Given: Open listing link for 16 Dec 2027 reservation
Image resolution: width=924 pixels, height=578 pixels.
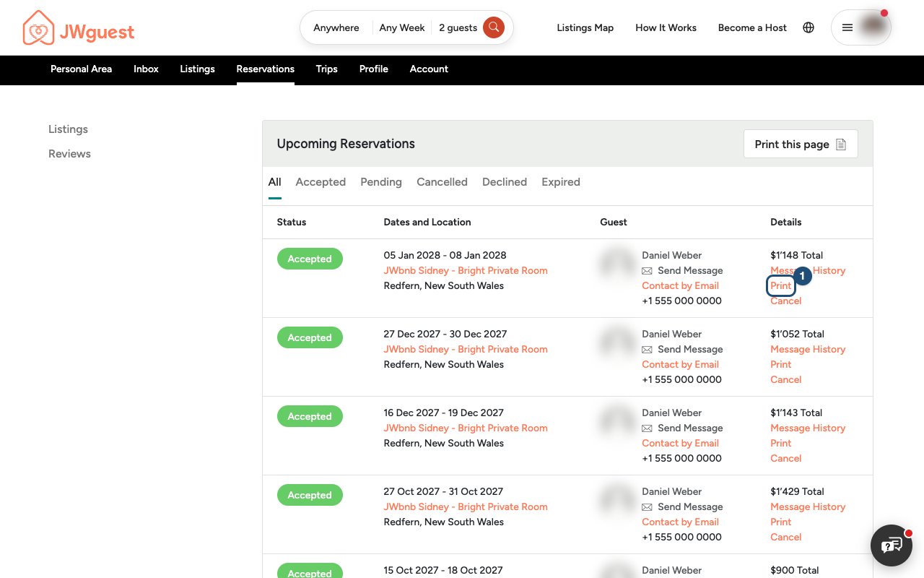Looking at the screenshot, I should (x=466, y=428).
